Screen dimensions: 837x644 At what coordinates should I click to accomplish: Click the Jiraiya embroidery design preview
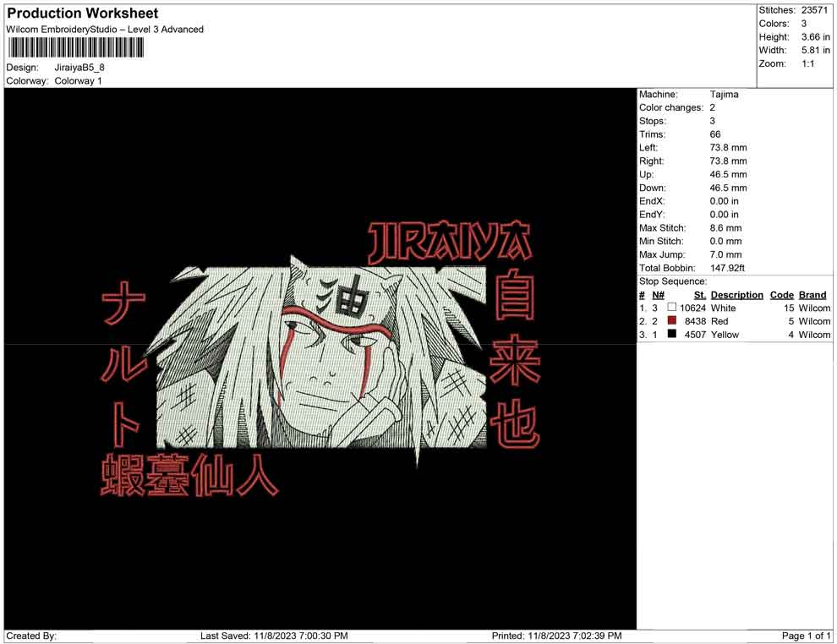pos(320,358)
